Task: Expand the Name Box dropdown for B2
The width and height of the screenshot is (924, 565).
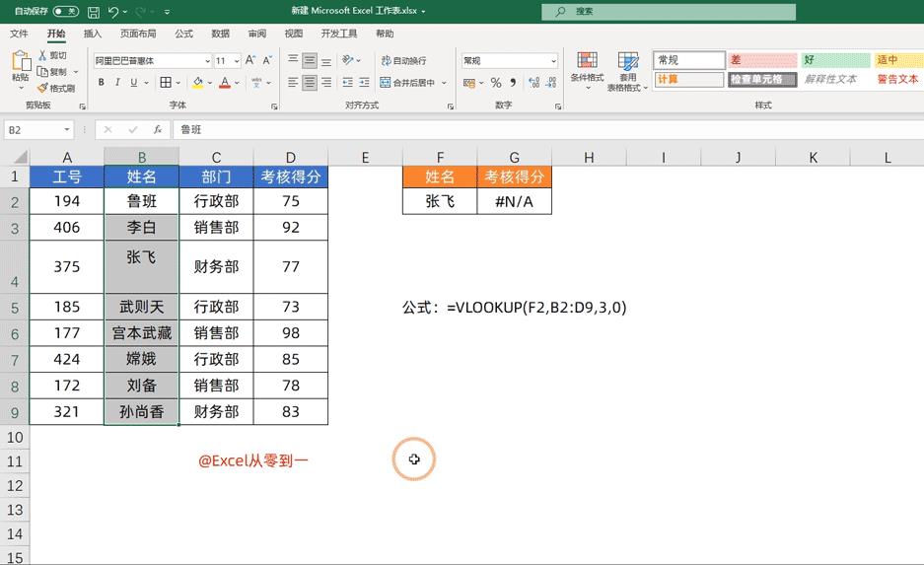Action: [67, 129]
